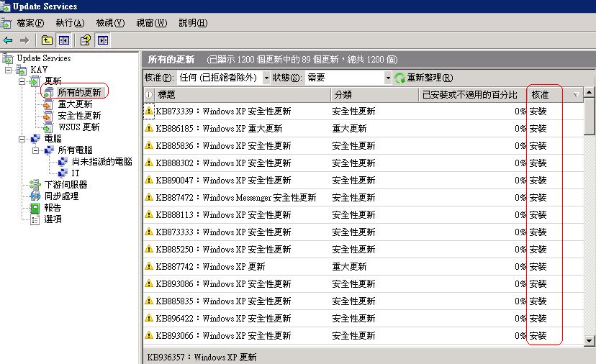
Task: Click the 尚未指派的電腦 group icon
Action: [x=63, y=162]
